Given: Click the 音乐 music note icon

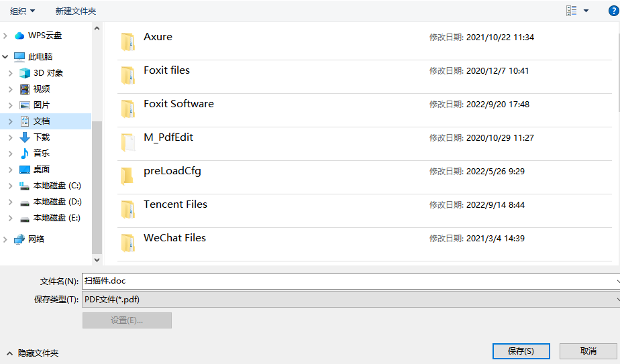Looking at the screenshot, I should (x=25, y=154).
